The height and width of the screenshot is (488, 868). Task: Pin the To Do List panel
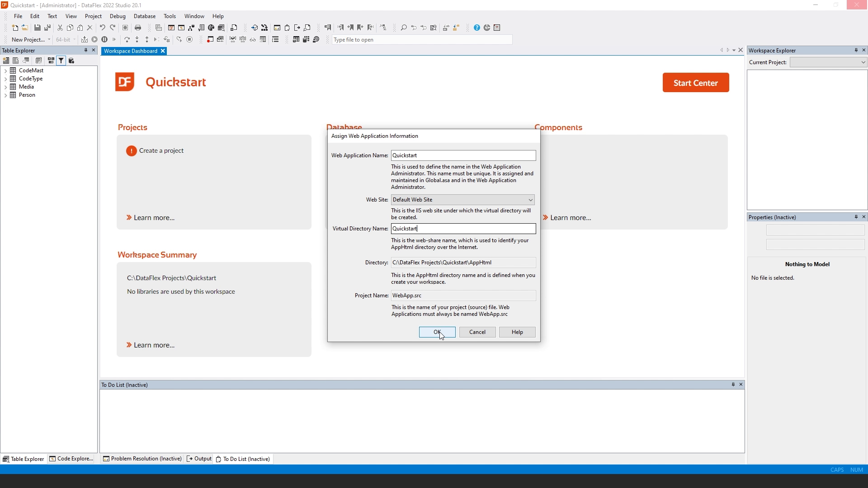[733, 385]
